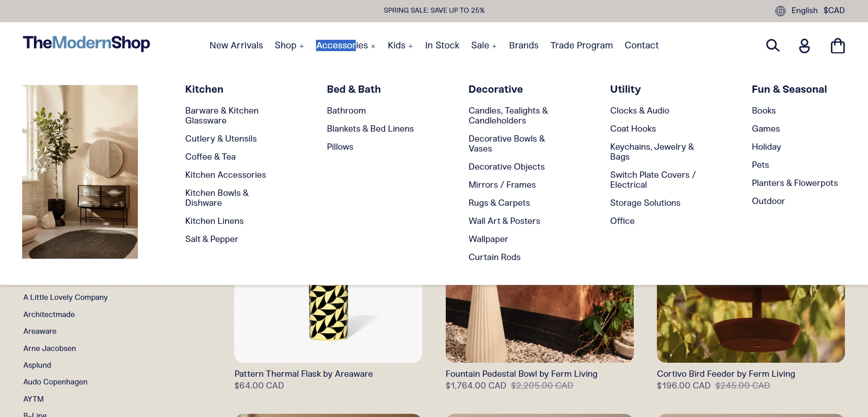Open the Brands navigation item
This screenshot has width=868, height=417.
pyautogui.click(x=524, y=46)
